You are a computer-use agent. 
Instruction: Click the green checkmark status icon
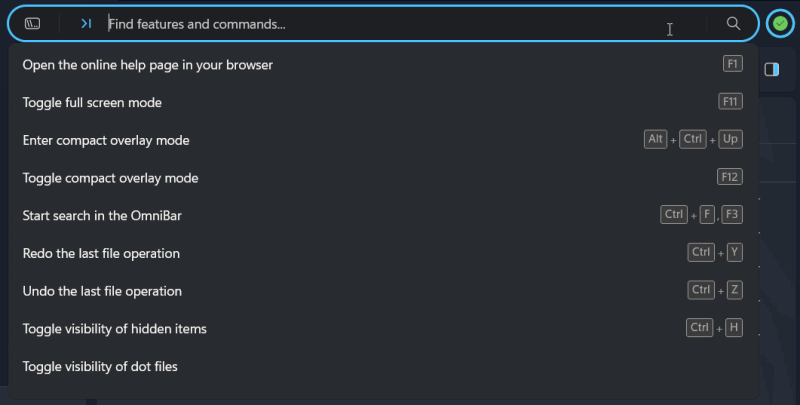tap(780, 23)
